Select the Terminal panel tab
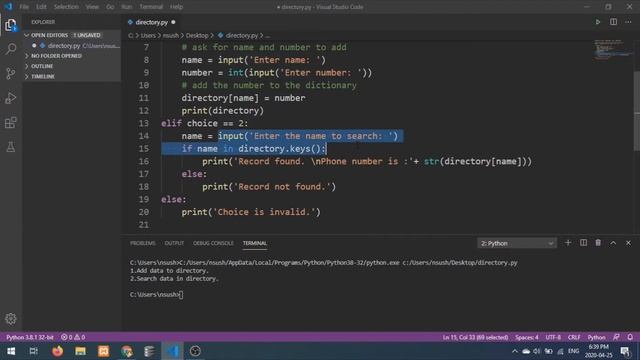This screenshot has height=360, width=640. (255, 243)
